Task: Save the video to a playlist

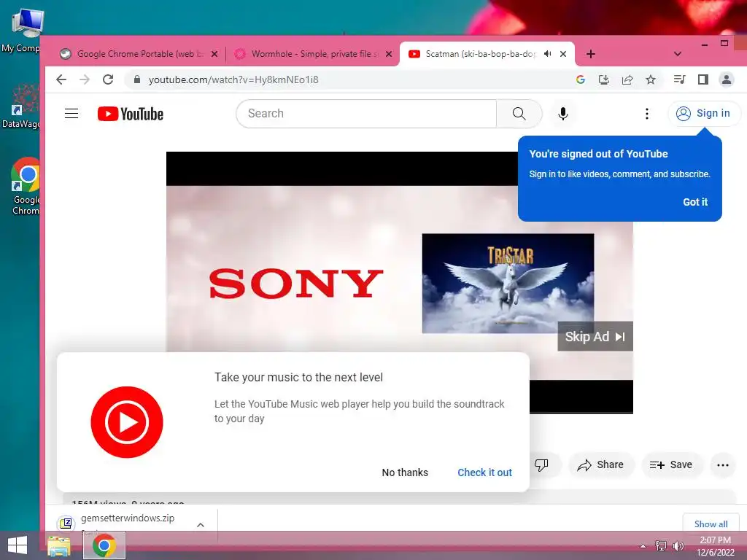Action: coord(671,464)
